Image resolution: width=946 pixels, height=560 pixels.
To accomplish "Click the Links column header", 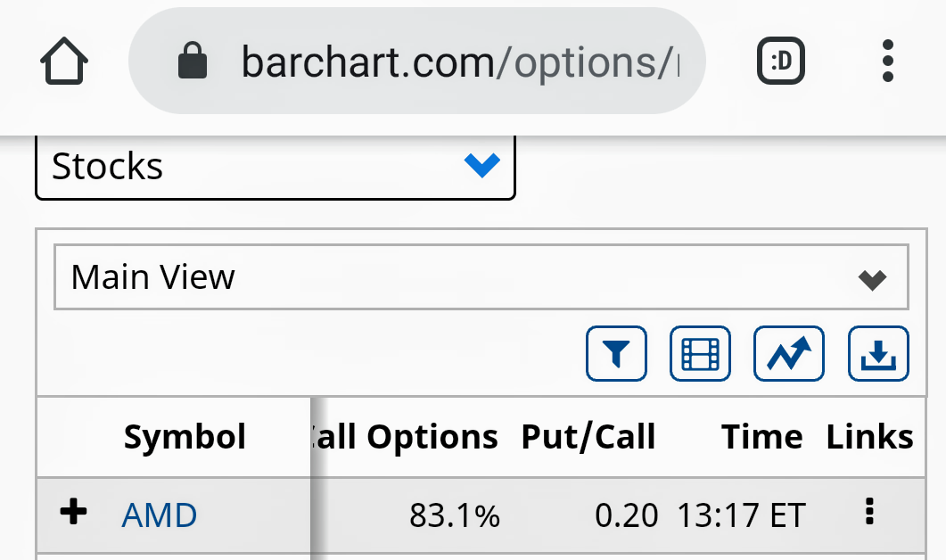I will click(869, 437).
